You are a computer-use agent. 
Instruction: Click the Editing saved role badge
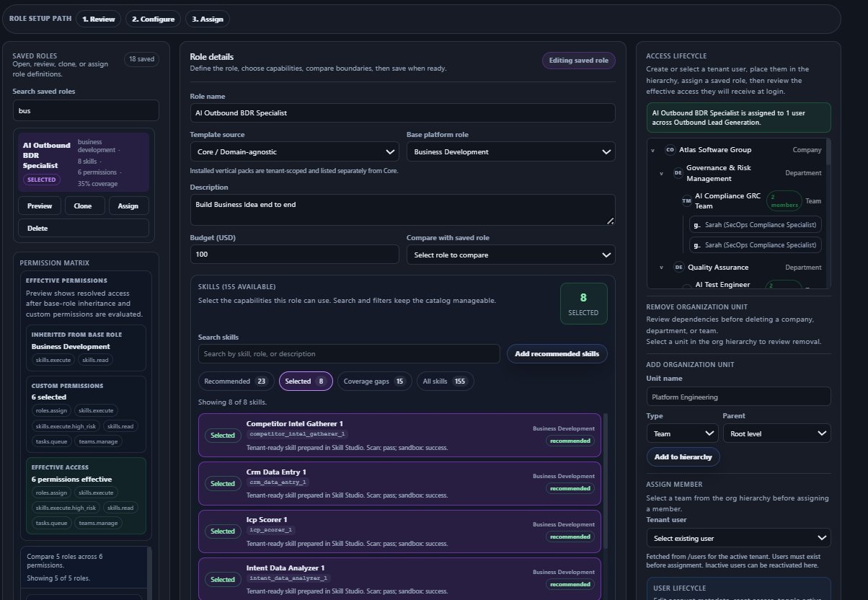point(579,61)
